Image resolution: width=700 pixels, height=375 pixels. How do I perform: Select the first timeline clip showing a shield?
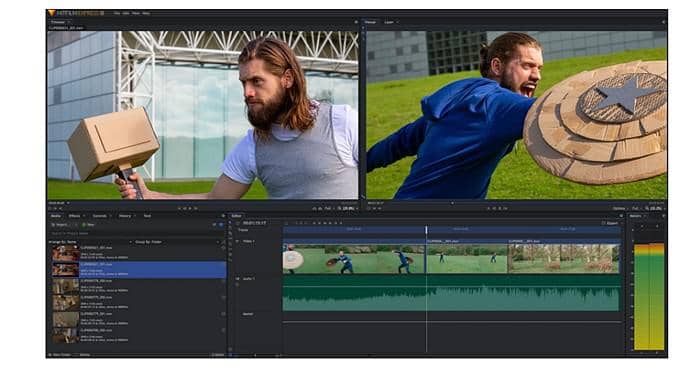point(354,258)
